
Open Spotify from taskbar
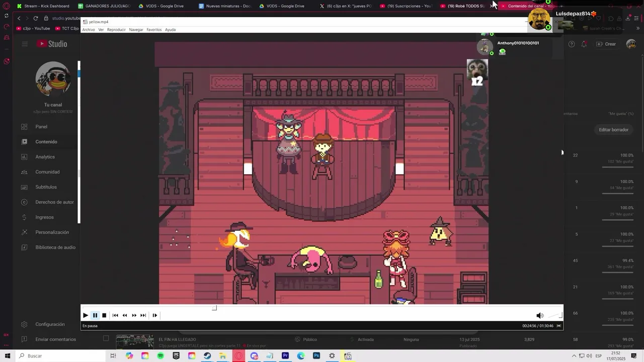(x=160, y=356)
